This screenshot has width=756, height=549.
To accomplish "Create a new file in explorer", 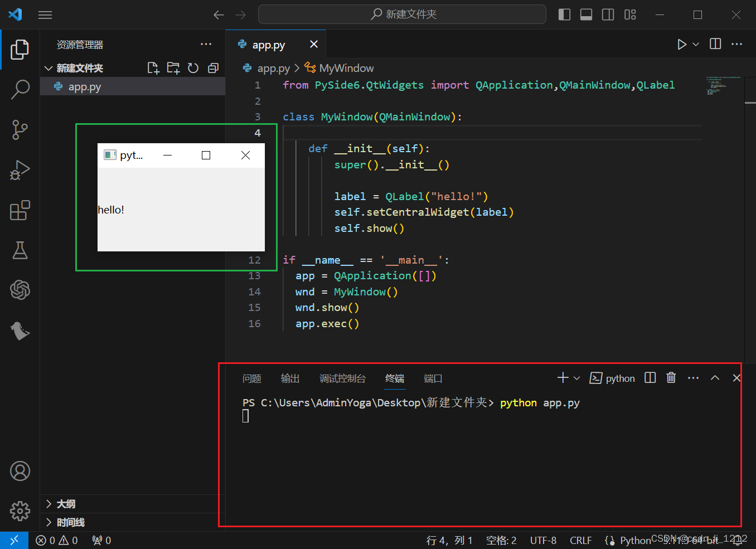I will pyautogui.click(x=153, y=68).
